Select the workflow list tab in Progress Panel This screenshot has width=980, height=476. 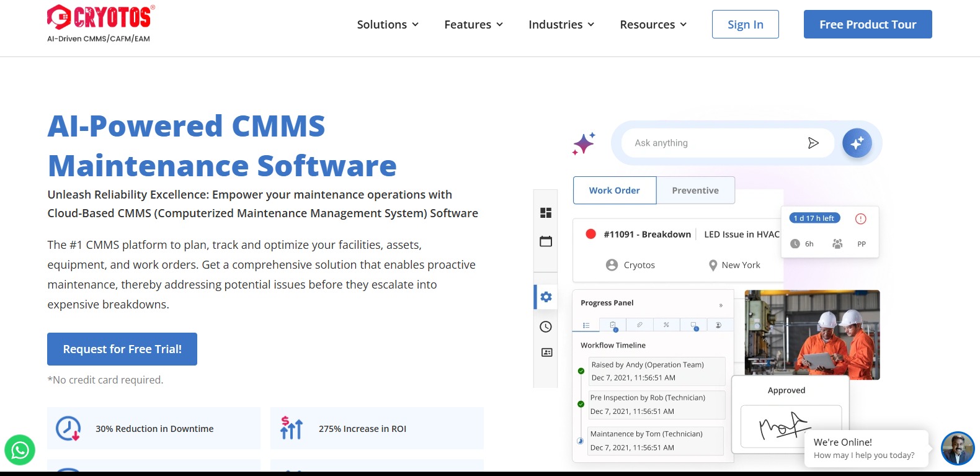click(586, 325)
